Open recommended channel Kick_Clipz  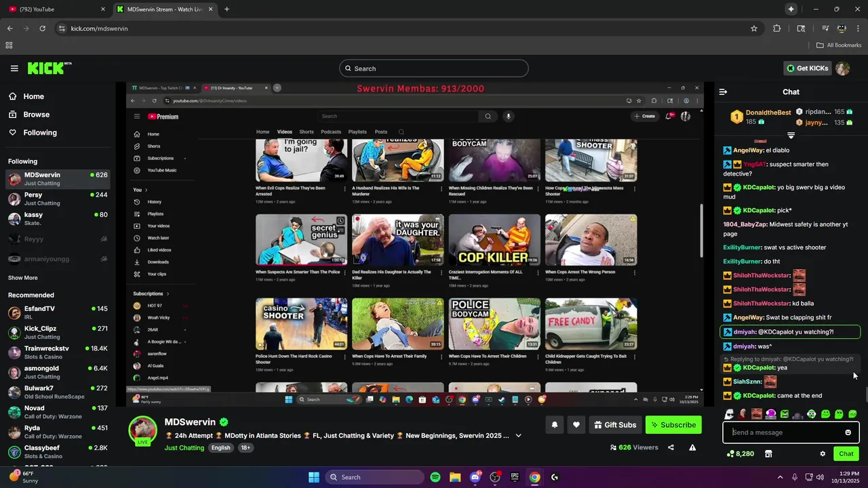point(58,332)
